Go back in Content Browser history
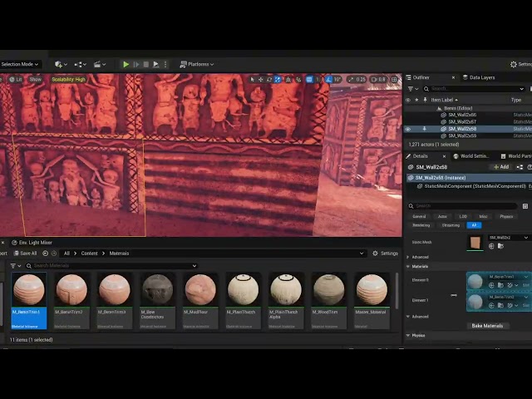The width and height of the screenshot is (532, 399). point(45,254)
